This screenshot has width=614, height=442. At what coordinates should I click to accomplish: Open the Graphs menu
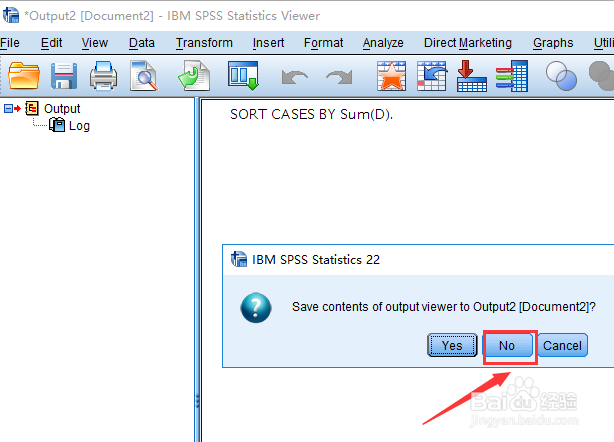pyautogui.click(x=553, y=43)
